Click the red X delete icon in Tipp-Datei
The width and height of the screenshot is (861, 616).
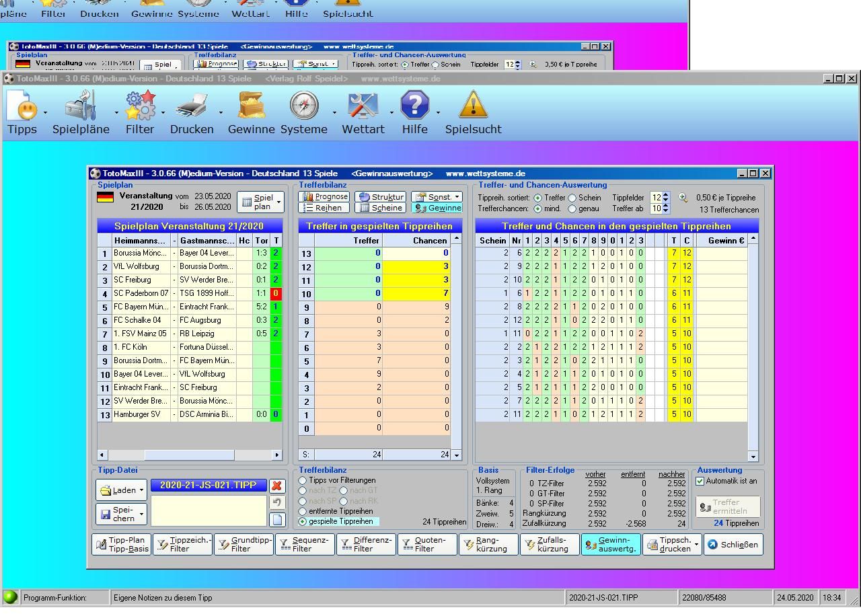click(276, 486)
